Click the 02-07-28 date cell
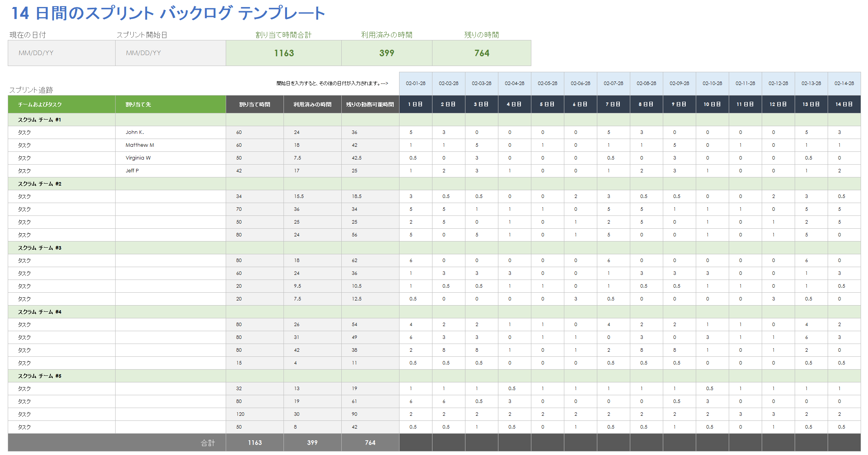The width and height of the screenshot is (868, 455). click(x=614, y=83)
